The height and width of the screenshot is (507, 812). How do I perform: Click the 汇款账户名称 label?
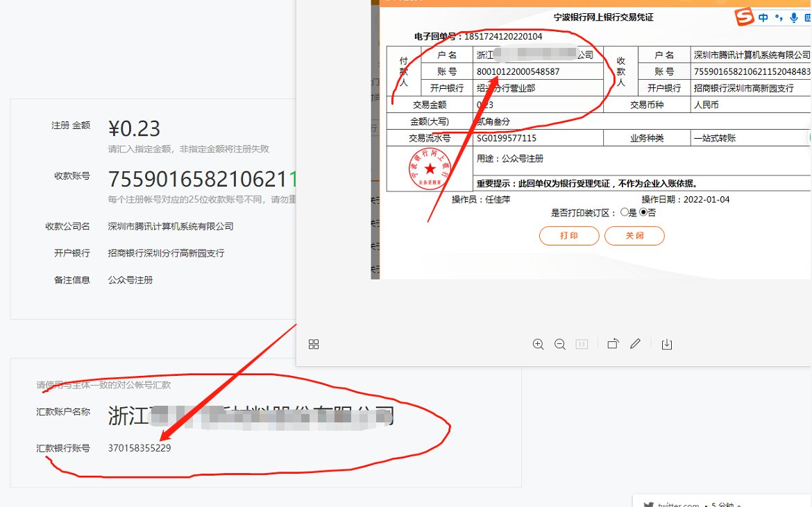[x=63, y=412]
